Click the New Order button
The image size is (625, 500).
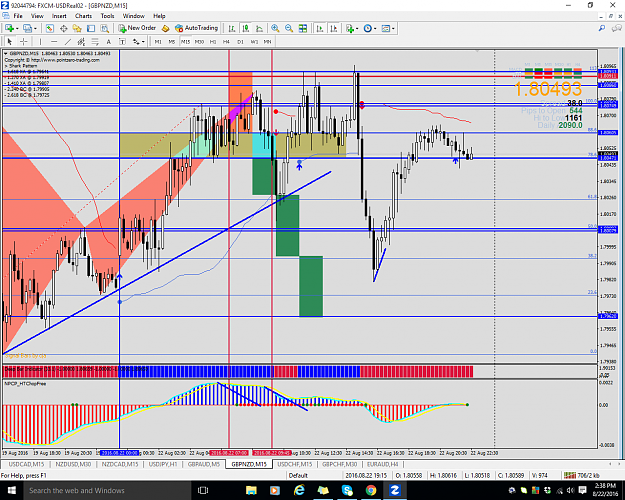pyautogui.click(x=137, y=28)
